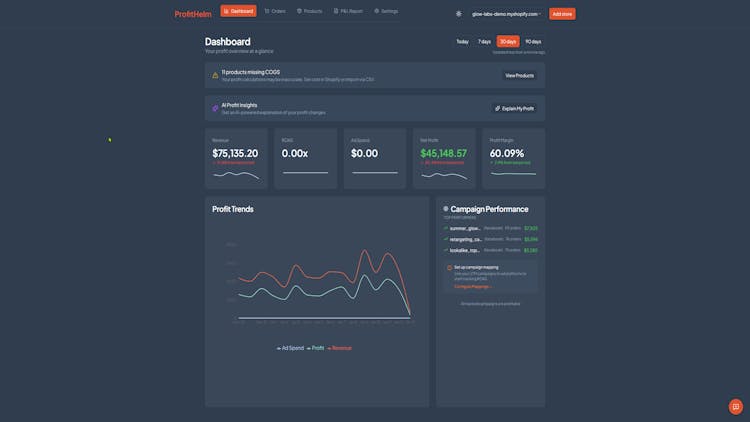Toggle Profit series in chart legend
This screenshot has width=750, height=422.
point(315,348)
